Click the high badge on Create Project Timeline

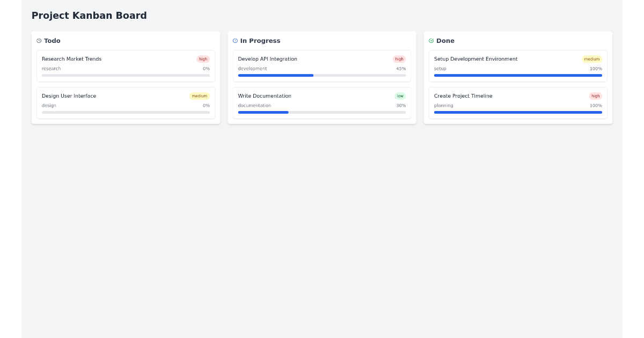(596, 96)
